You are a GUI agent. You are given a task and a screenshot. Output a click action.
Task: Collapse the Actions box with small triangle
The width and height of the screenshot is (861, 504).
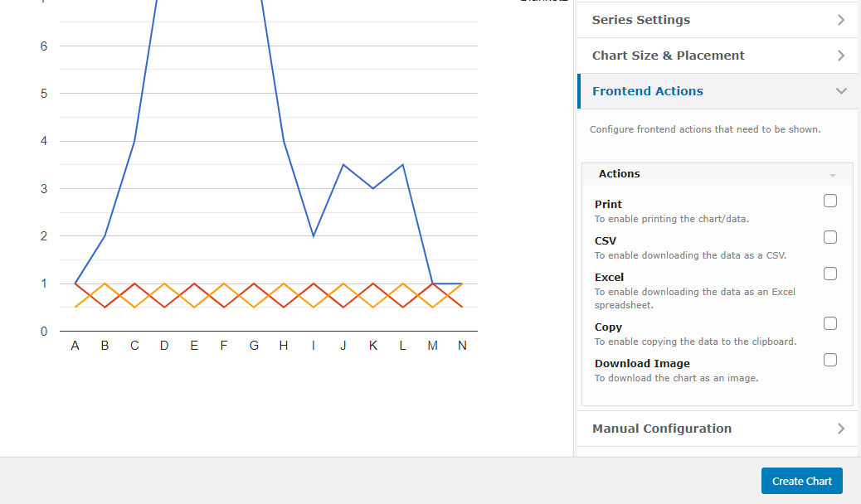click(x=833, y=175)
